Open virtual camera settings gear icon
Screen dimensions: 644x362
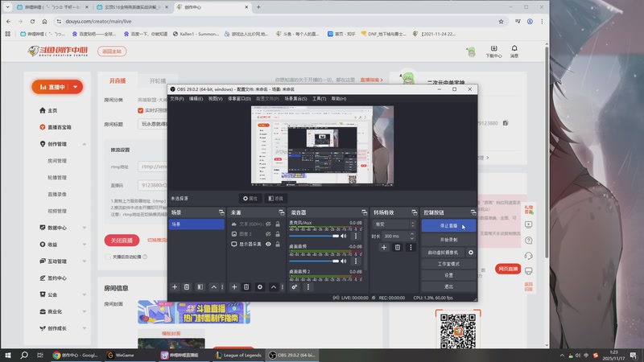click(471, 253)
